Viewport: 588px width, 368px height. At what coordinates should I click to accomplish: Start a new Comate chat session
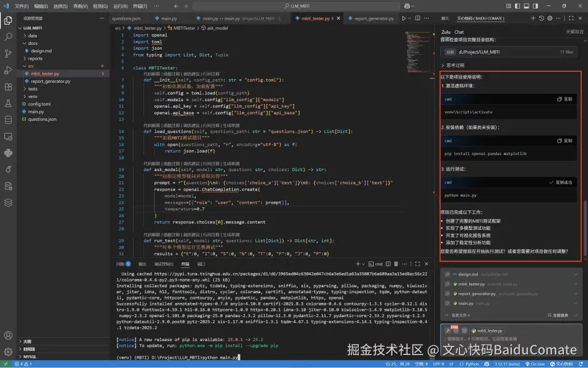click(x=532, y=18)
